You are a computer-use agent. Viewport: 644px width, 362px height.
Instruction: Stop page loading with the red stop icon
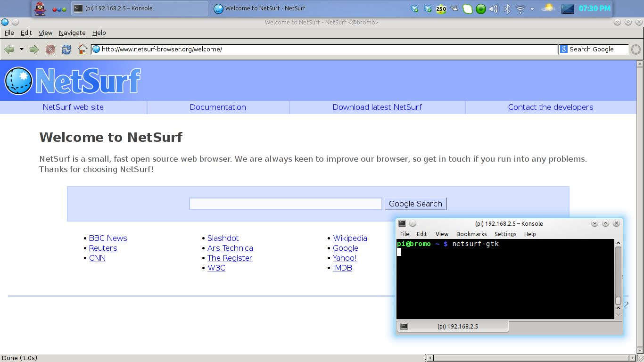[x=50, y=49]
